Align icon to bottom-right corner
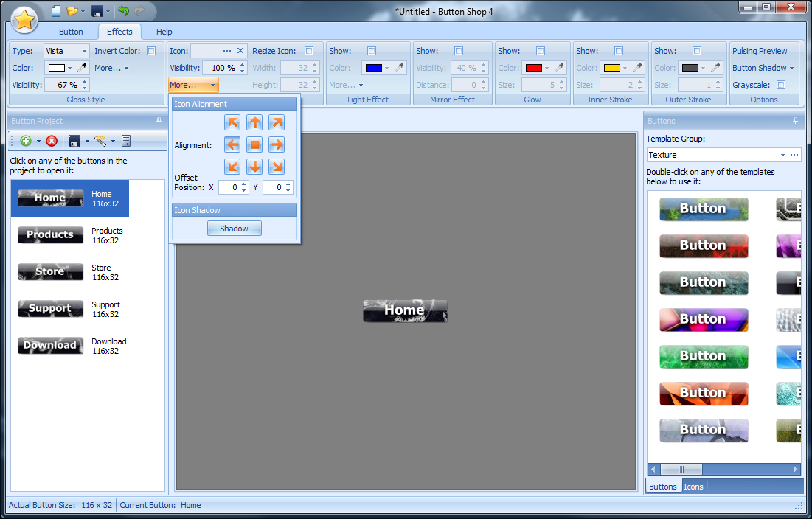812x519 pixels. pos(277,167)
